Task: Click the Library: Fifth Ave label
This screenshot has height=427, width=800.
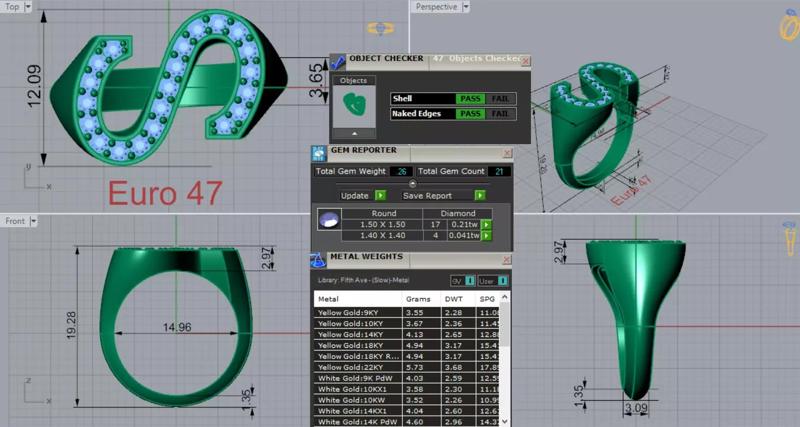Action: [x=363, y=280]
